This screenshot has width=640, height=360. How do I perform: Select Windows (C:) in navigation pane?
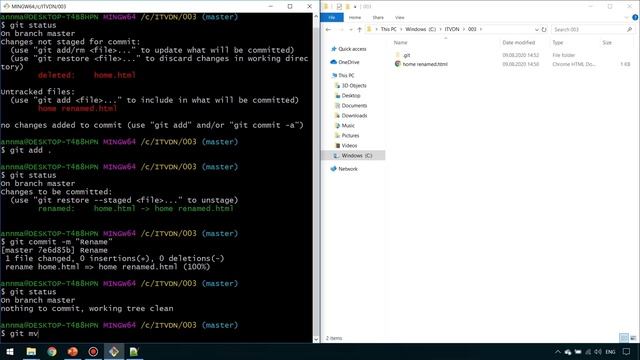click(353, 156)
